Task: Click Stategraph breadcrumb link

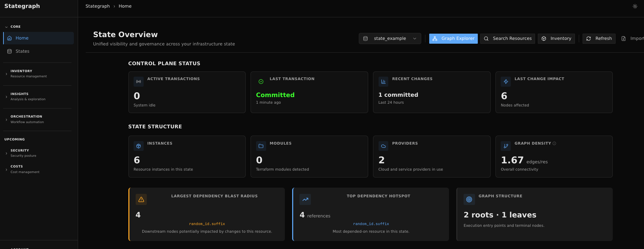Action: point(98,6)
